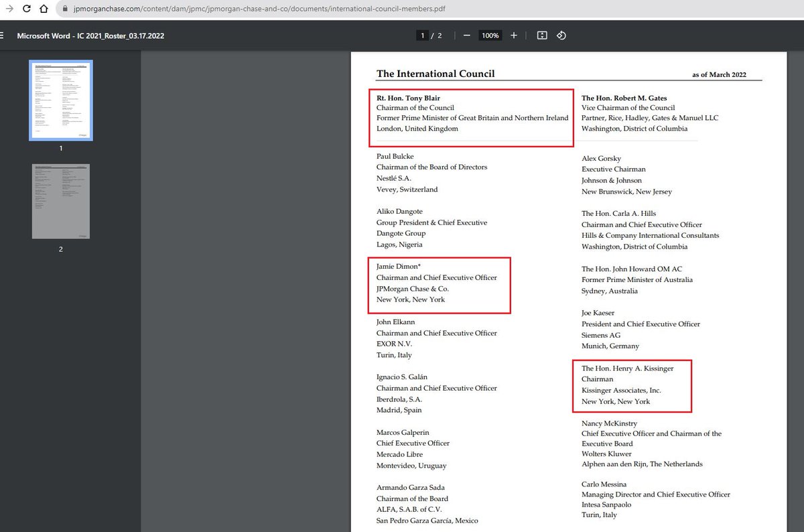The image size is (804, 532).
Task: Click the name The Hon. Robert M. Gates
Action: point(624,98)
